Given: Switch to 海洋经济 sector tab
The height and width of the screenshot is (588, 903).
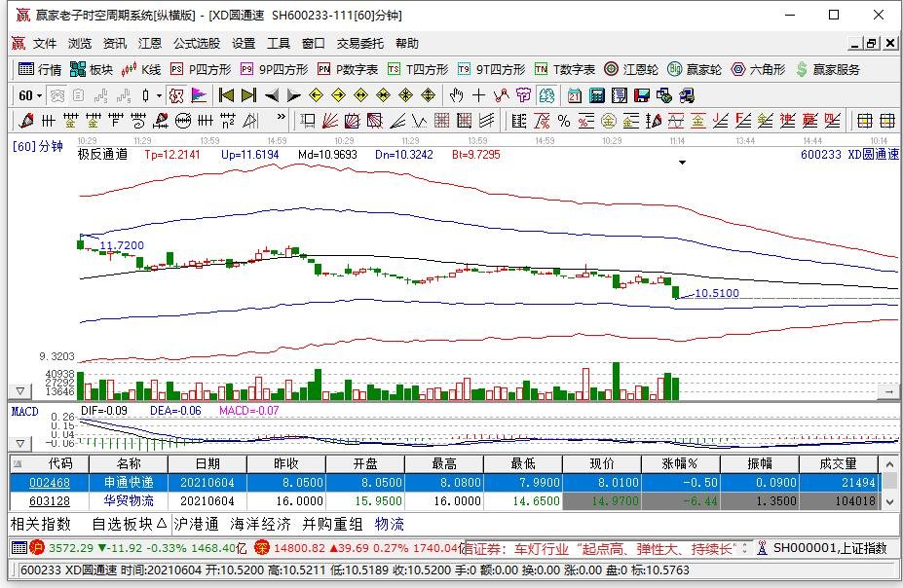Looking at the screenshot, I should (x=260, y=524).
